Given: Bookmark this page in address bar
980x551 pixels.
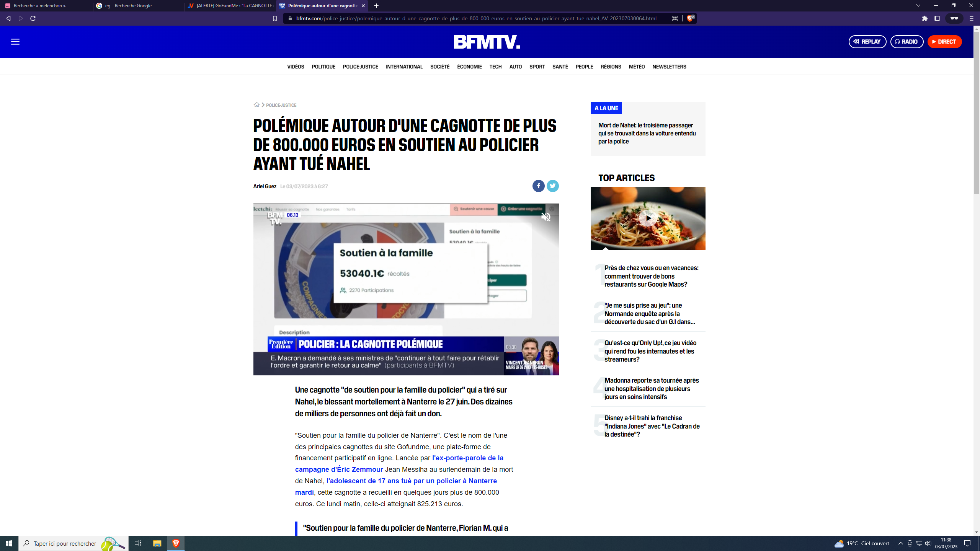Looking at the screenshot, I should 274,18.
